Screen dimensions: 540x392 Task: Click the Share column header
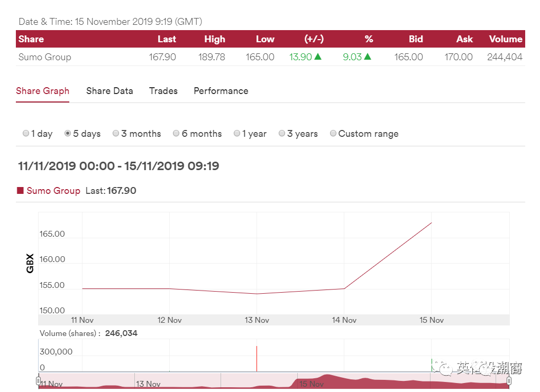[31, 39]
